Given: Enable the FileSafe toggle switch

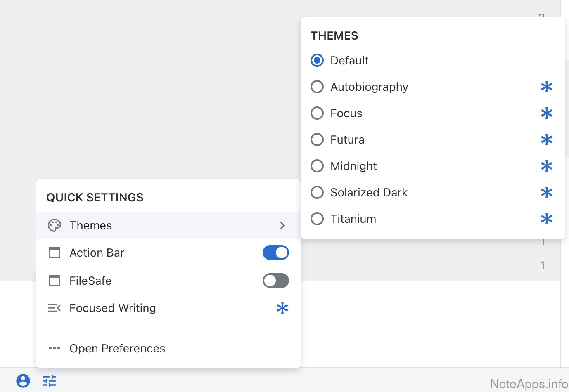Looking at the screenshot, I should 275,281.
